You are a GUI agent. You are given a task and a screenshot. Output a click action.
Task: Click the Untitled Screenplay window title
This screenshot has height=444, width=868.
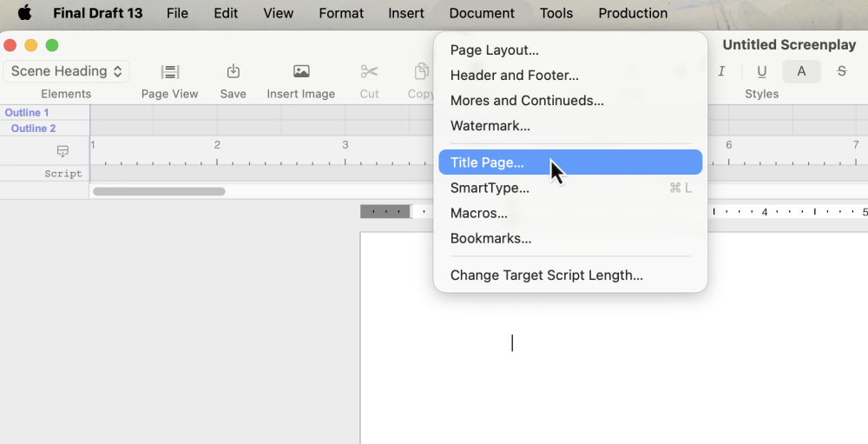pyautogui.click(x=789, y=45)
